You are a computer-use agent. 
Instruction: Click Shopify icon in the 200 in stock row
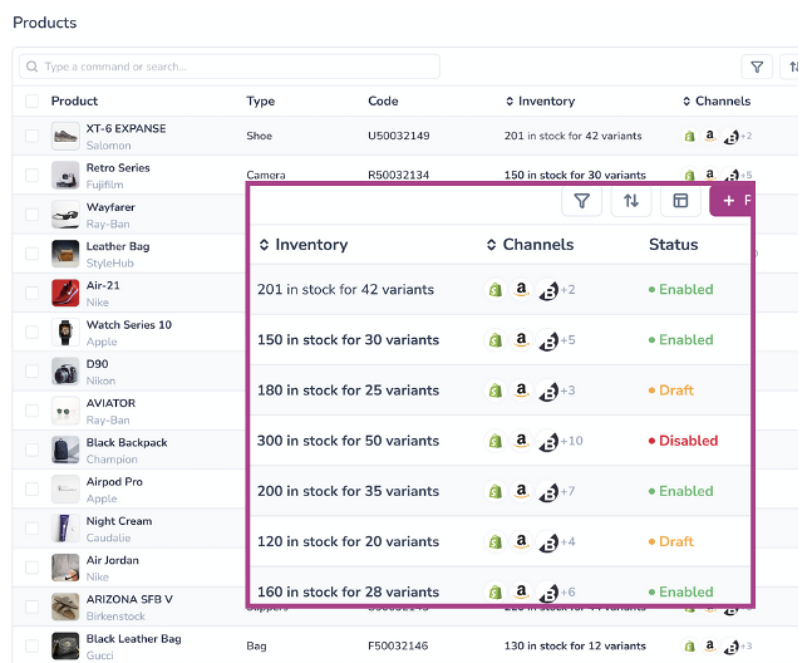pos(495,492)
